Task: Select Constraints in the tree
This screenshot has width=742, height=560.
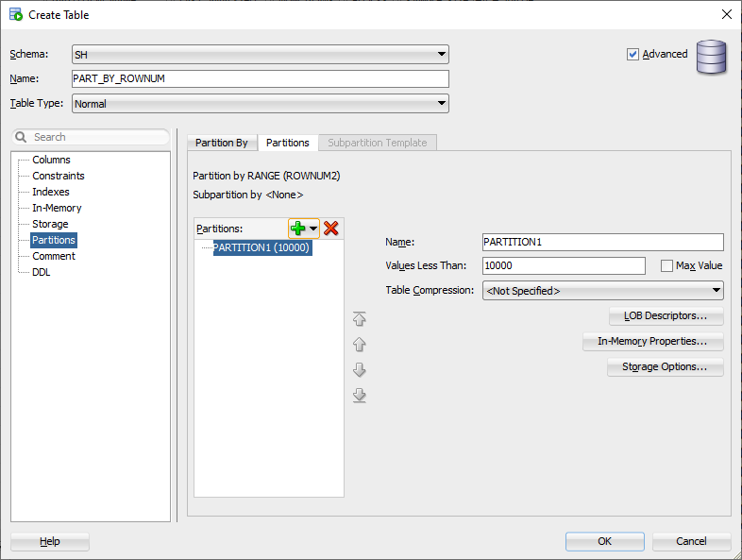Action: coord(59,176)
